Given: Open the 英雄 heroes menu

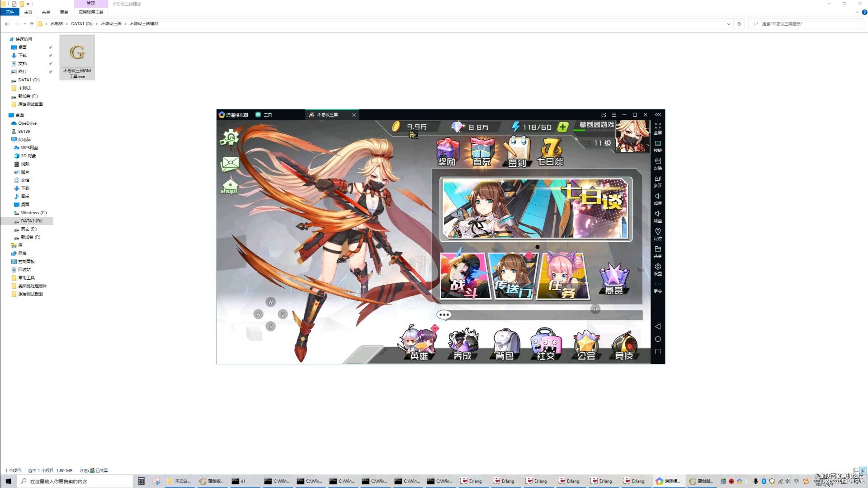Looking at the screenshot, I should pyautogui.click(x=419, y=343).
